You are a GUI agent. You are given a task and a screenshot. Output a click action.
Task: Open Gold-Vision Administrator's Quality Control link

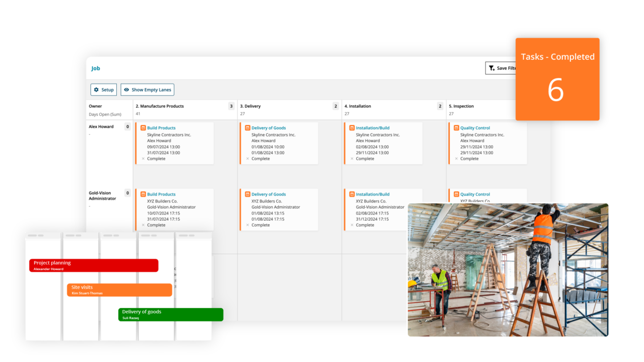pos(475,195)
